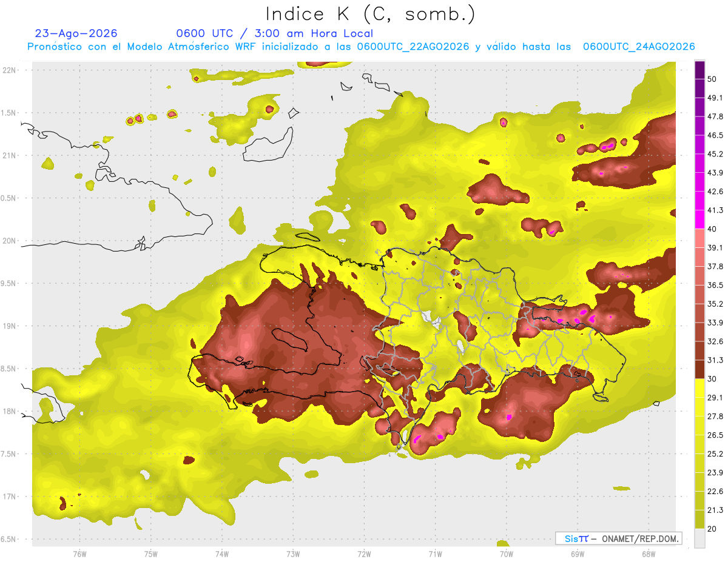728x562 pixels.
Task: Click the '21N' latitude label
Action: [x=8, y=155]
